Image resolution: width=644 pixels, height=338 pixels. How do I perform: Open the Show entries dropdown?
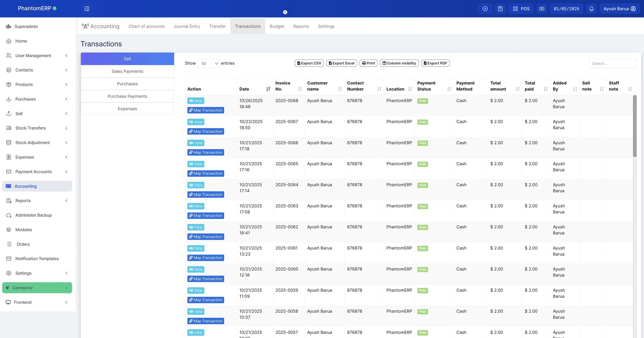coord(208,63)
